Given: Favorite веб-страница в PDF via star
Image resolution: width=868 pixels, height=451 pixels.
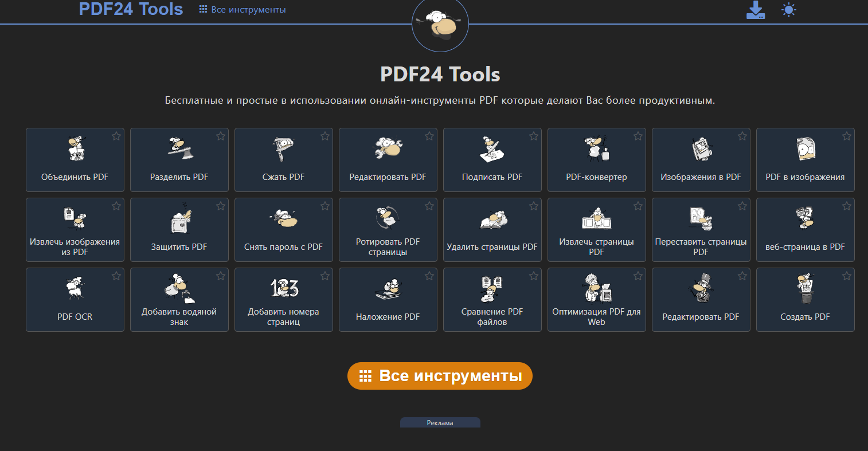Looking at the screenshot, I should point(847,206).
